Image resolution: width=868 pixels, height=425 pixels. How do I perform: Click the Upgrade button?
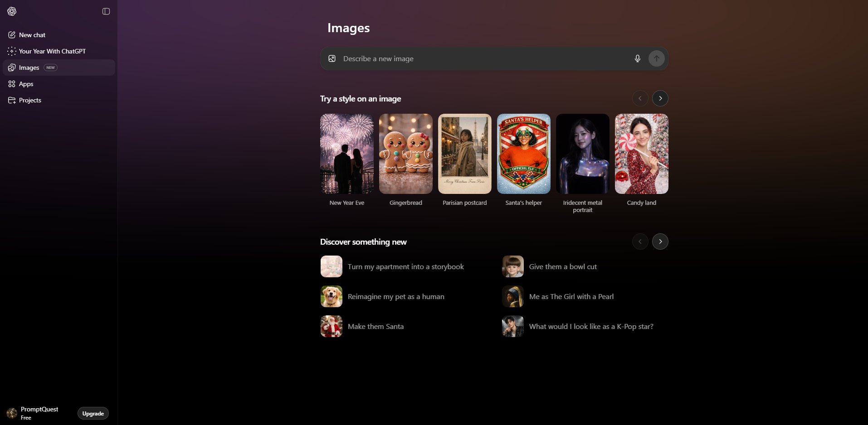tap(93, 413)
